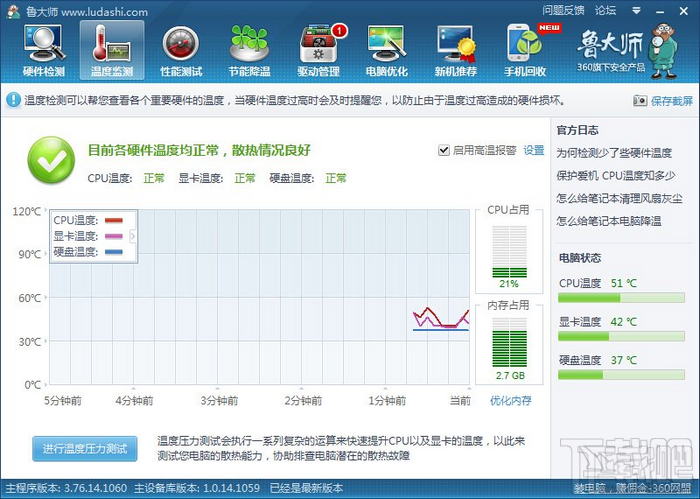The height and width of the screenshot is (499, 700).
Task: Click the 硬盘温度 37℃ progress bar
Action: 621,374
